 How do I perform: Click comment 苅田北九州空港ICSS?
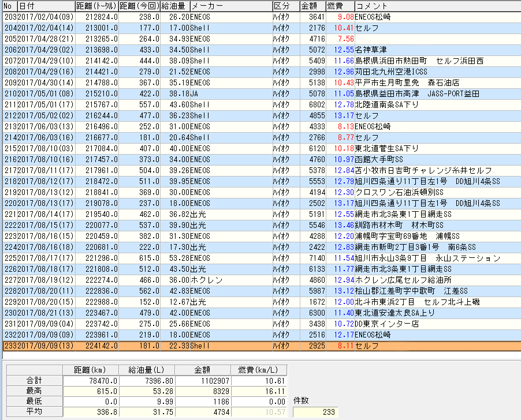(x=391, y=72)
